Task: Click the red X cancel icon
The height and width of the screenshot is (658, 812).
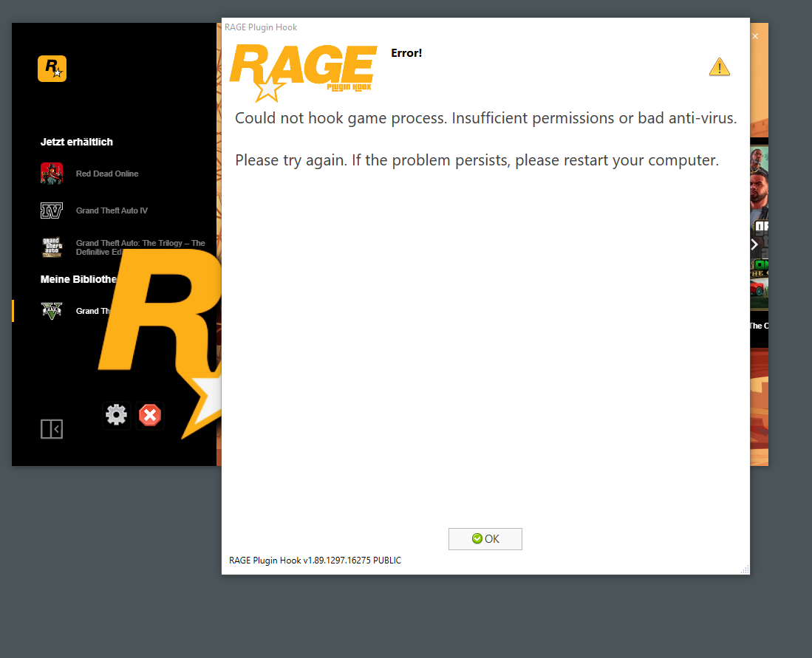Action: pyautogui.click(x=150, y=415)
